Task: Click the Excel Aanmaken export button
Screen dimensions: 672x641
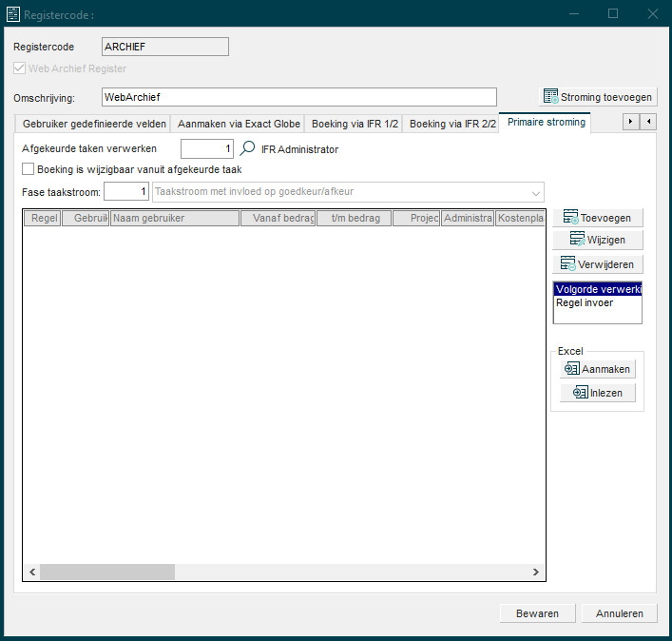Action: pos(597,369)
